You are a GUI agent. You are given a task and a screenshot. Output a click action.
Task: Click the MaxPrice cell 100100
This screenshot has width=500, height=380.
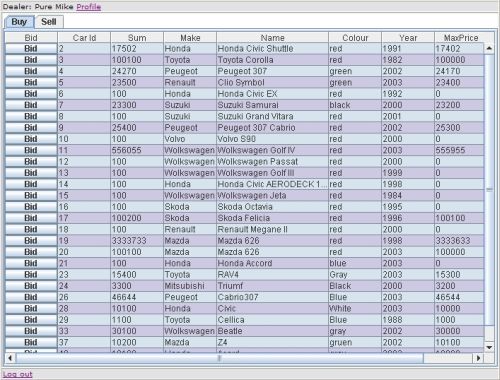tap(459, 218)
